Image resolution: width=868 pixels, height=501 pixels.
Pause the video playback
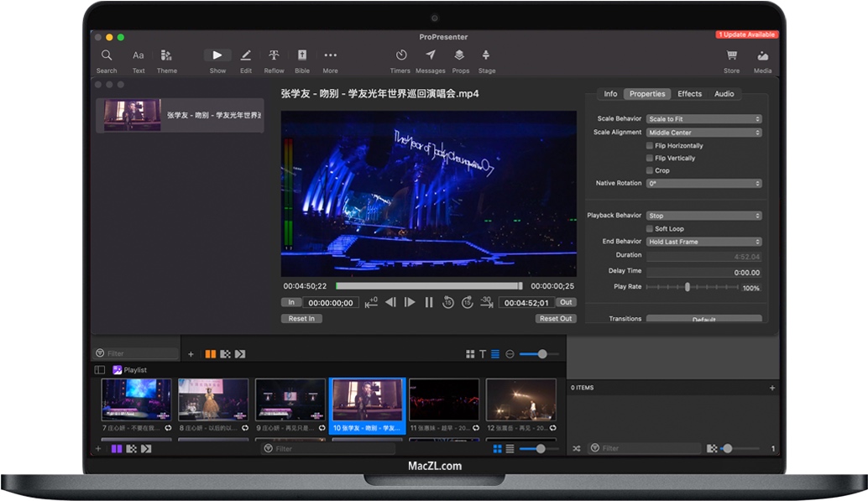tap(429, 302)
